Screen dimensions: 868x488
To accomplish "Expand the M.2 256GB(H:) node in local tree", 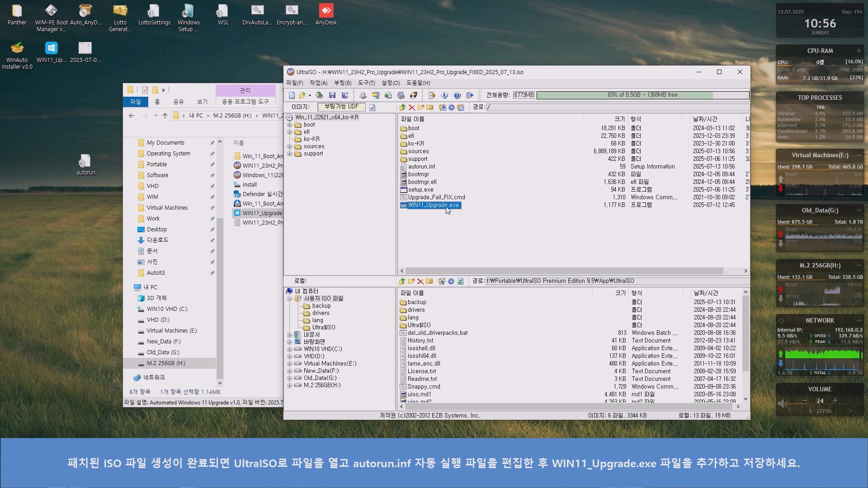I will pyautogui.click(x=290, y=385).
